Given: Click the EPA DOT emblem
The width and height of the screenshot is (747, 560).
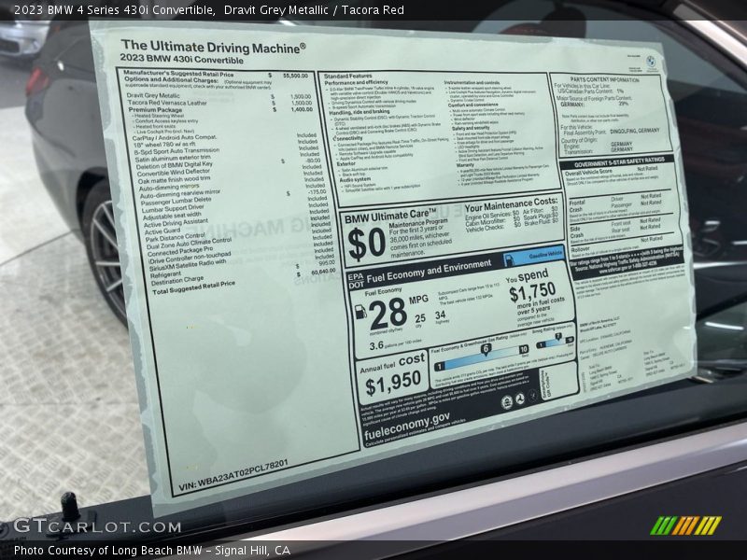Looking at the screenshot, I should [x=356, y=281].
